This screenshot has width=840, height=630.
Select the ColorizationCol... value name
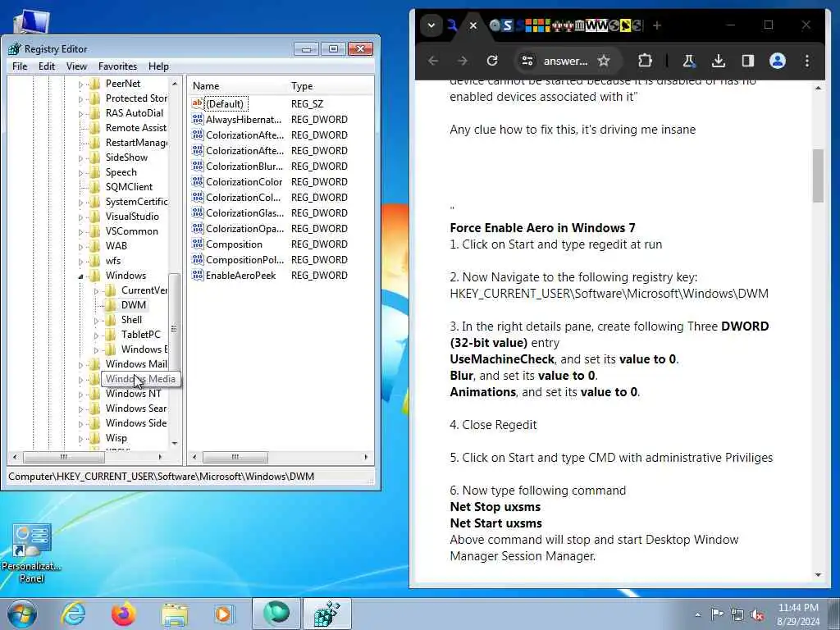243,198
